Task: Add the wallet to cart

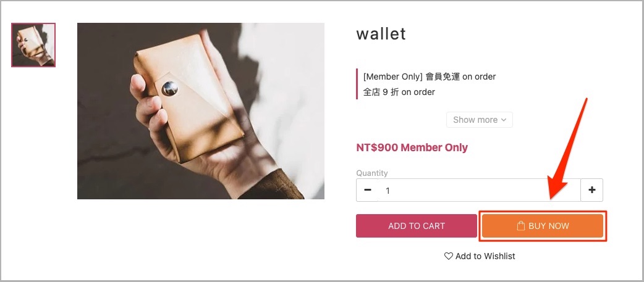Action: [417, 226]
